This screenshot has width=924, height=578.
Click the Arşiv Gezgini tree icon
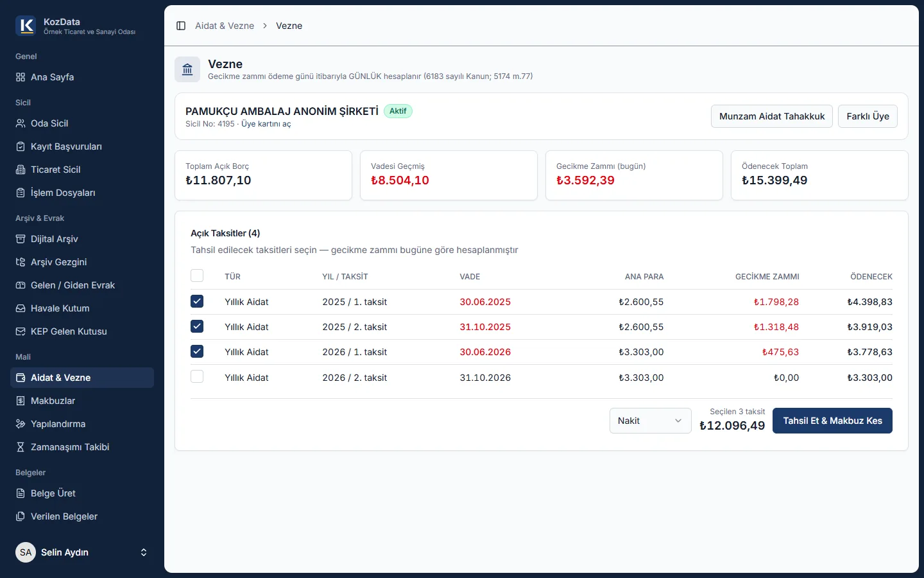point(21,262)
